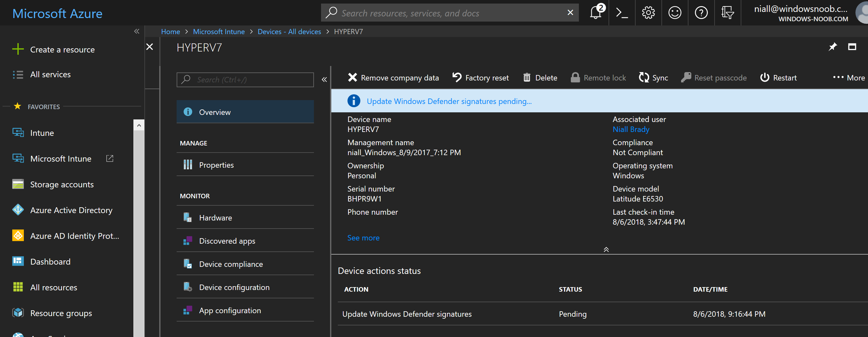
Task: Click Create a resource
Action: coord(53,50)
